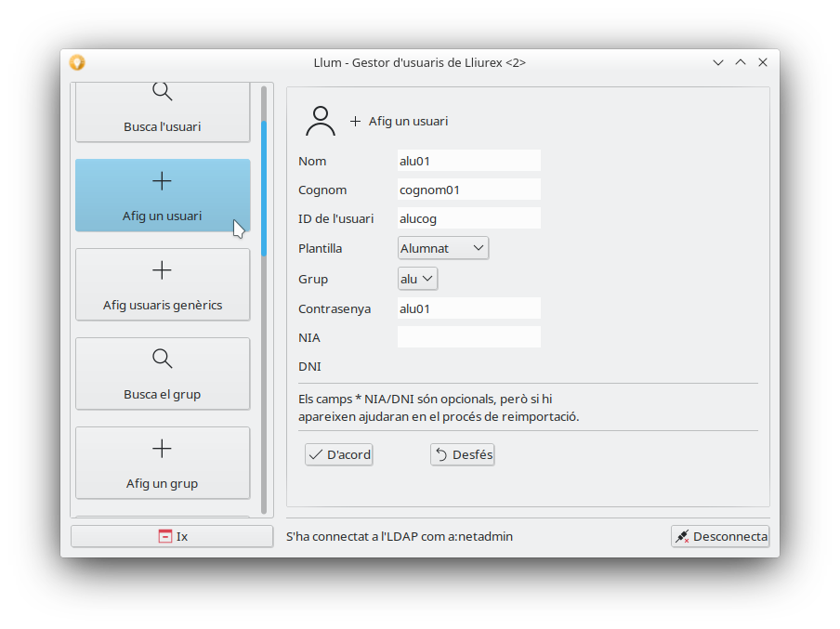Click the Afig un usuari form heading

click(408, 121)
